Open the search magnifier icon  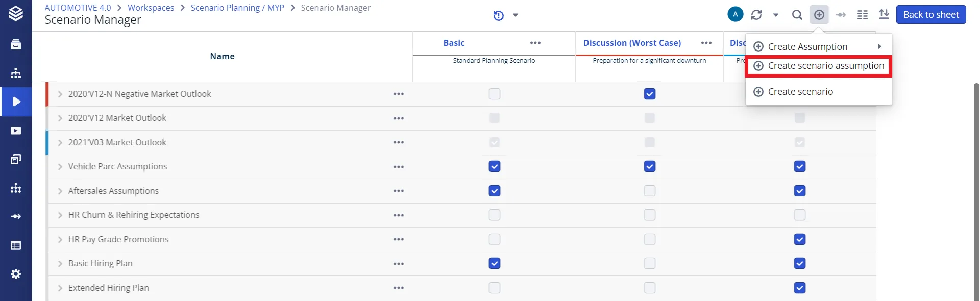pos(797,15)
